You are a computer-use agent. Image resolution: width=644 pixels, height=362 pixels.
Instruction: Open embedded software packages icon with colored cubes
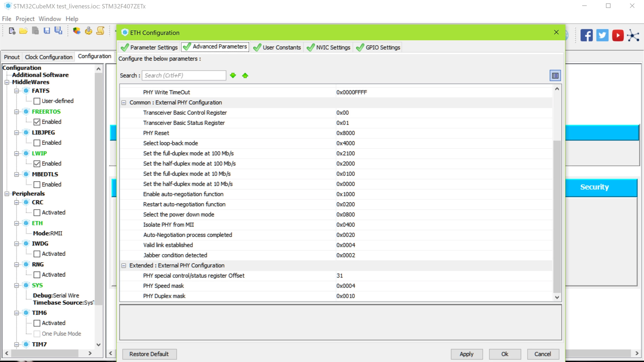point(77,31)
